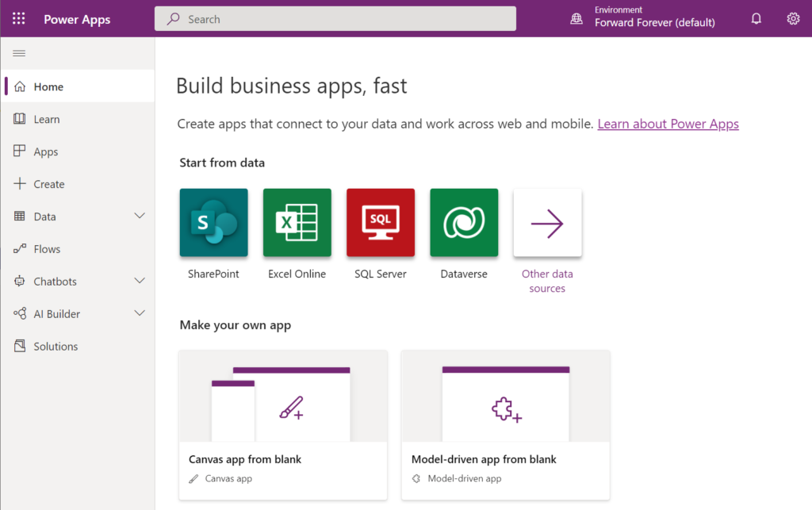Click the Dataverse tile icon
Screen dimensions: 812x510
point(463,223)
